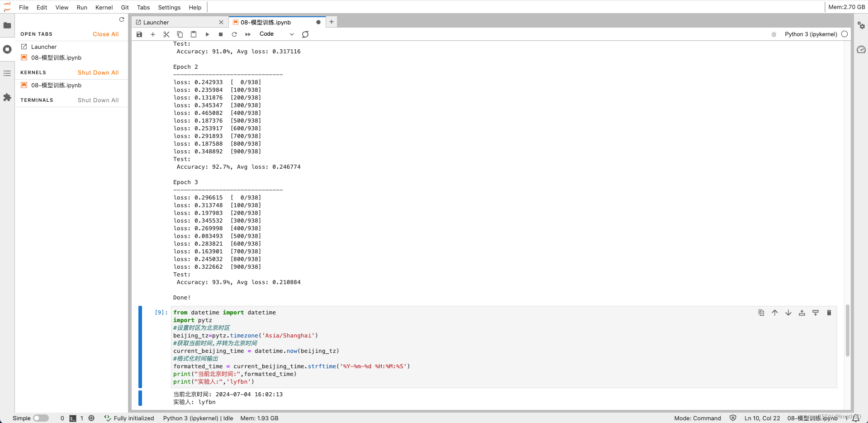Viewport: 868px width, 423px height.
Task: Click the debugger bug icon
Action: 774,34
